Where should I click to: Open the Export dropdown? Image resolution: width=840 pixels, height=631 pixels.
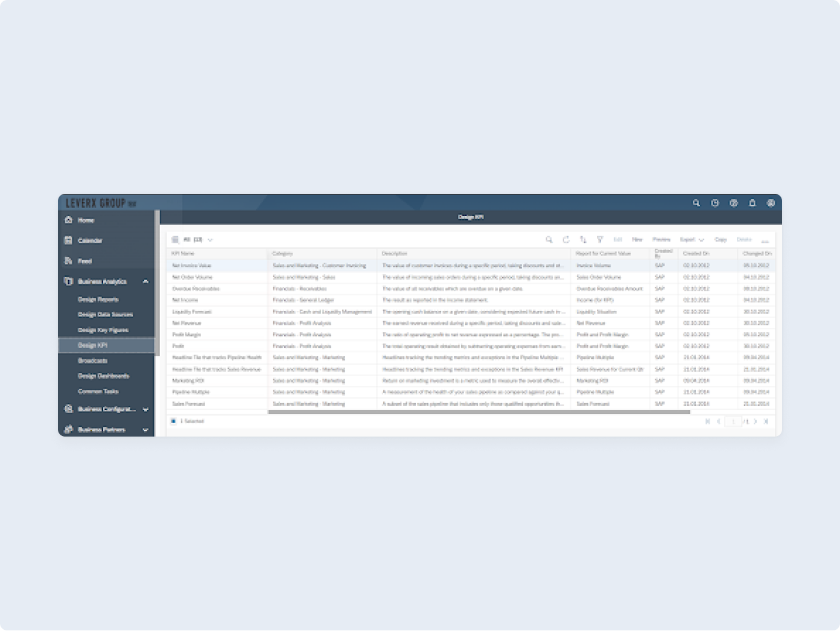[692, 240]
